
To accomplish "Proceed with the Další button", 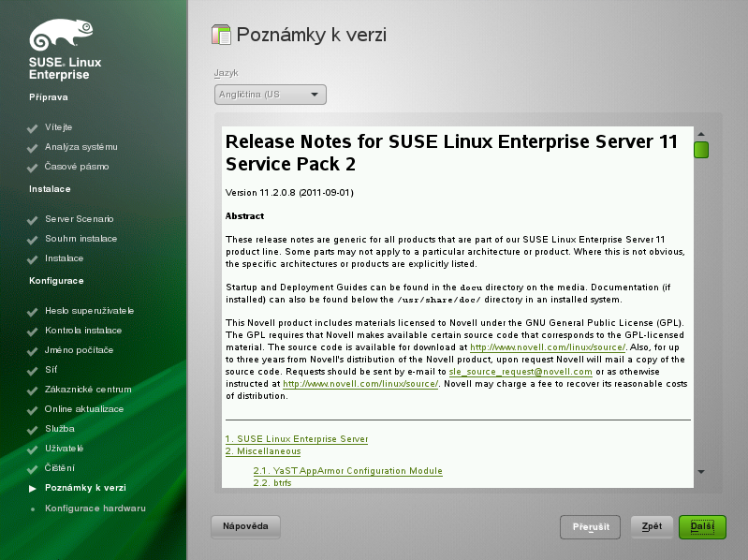I will [x=702, y=526].
